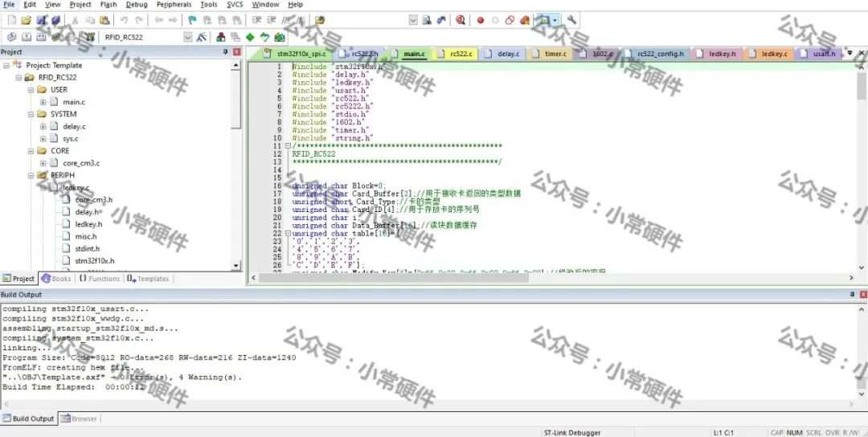Screen dimensions: 868x437
Task: Open the Debug menu
Action: click(x=137, y=5)
